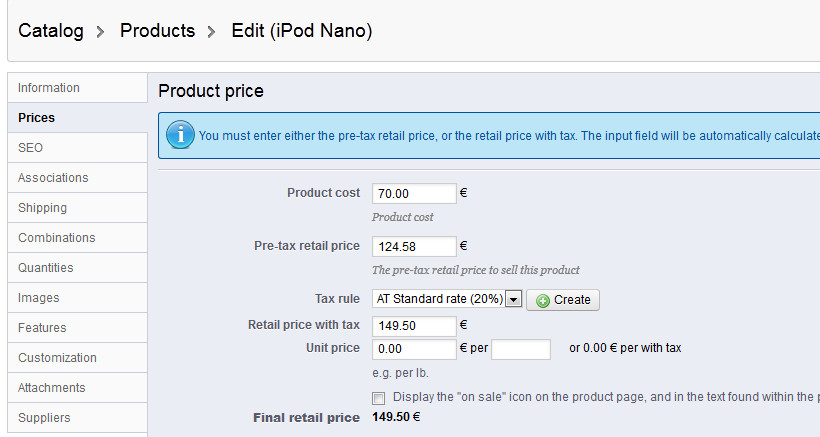This screenshot has width=820, height=437.
Task: Click the Products breadcrumb link
Action: 157,31
